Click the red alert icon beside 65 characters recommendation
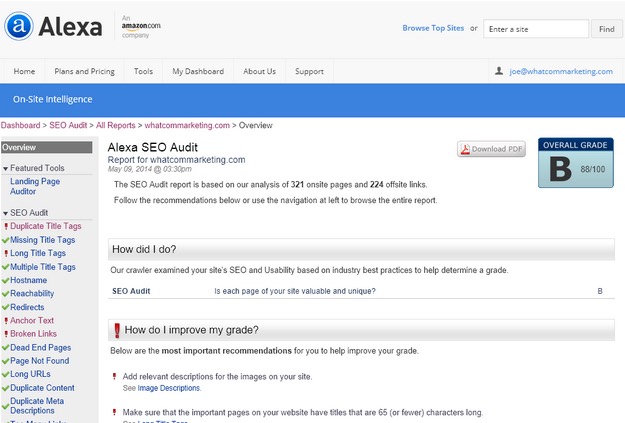The image size is (625, 423). point(114,412)
